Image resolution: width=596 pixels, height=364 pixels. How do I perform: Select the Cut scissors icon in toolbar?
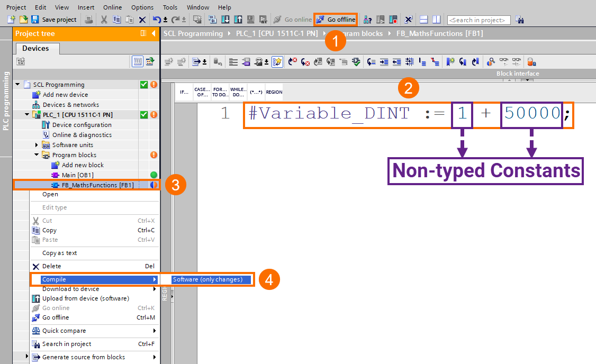(104, 20)
